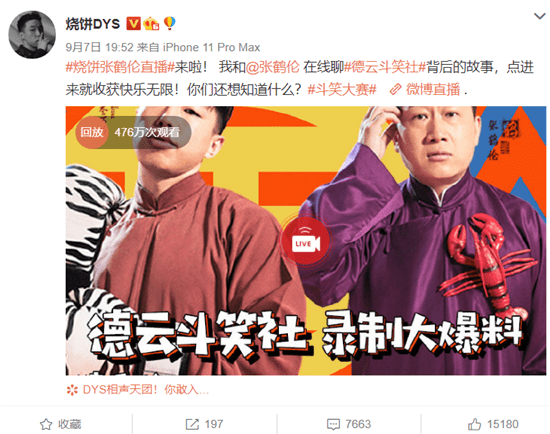Image resolution: width=550 pixels, height=434 pixels.
Task: Open the #德云斗笑社# hashtag topic
Action: (x=384, y=67)
